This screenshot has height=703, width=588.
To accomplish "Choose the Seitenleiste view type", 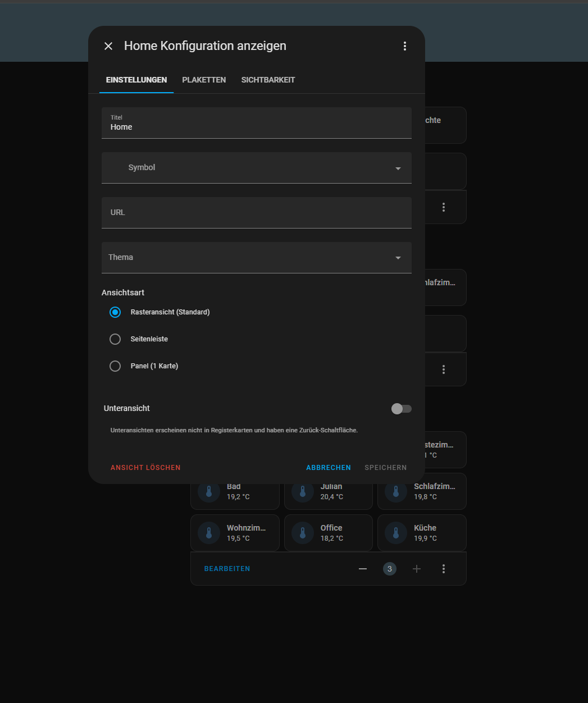I will (x=115, y=339).
